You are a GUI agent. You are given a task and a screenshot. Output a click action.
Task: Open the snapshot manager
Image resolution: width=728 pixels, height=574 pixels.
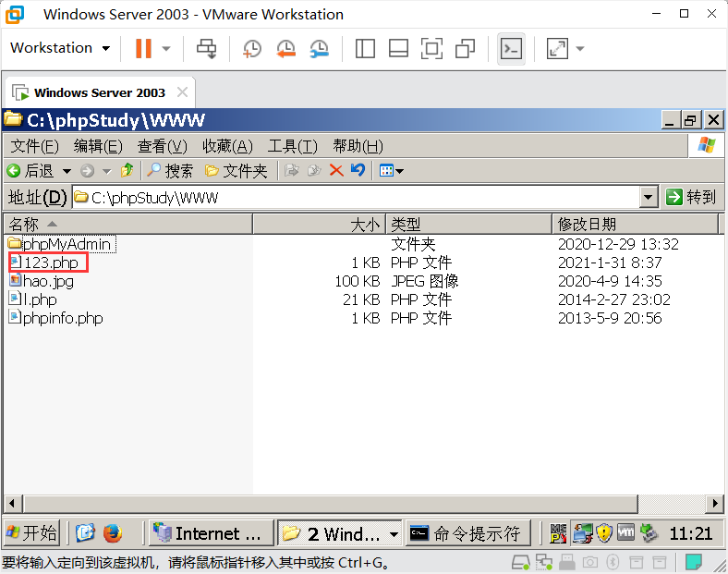320,48
